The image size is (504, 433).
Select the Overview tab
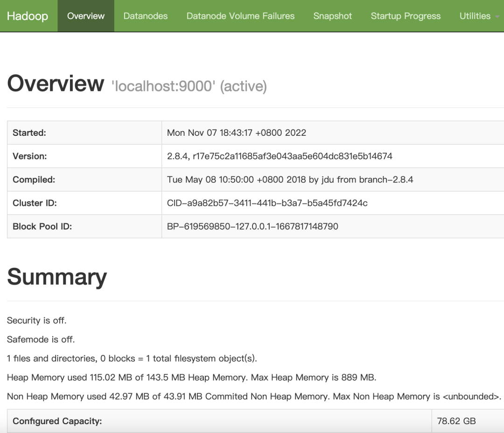86,16
